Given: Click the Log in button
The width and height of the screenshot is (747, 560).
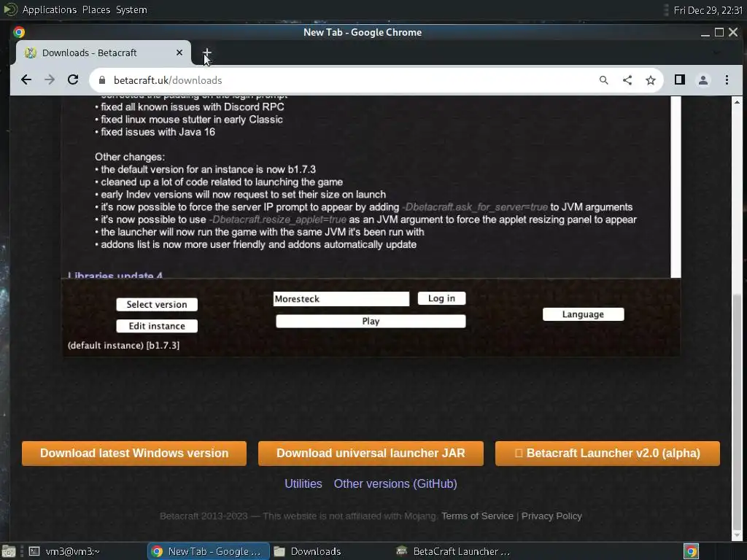Looking at the screenshot, I should click(x=441, y=298).
